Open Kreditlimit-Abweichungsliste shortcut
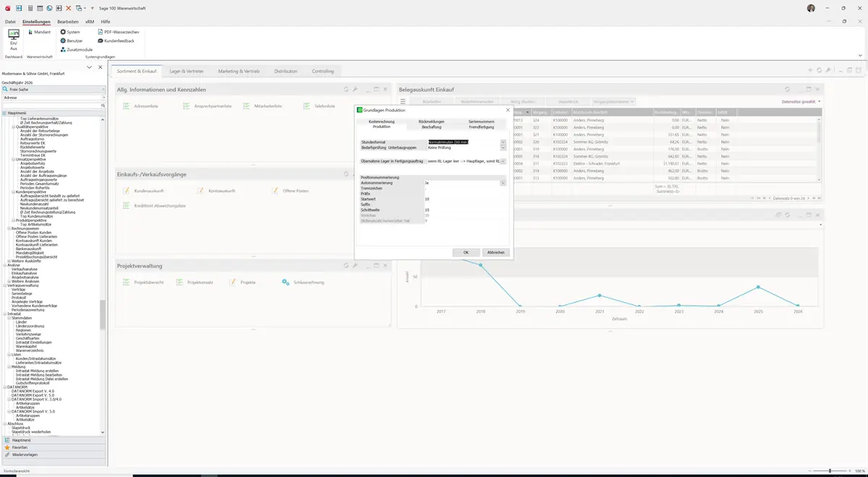 pyautogui.click(x=155, y=206)
